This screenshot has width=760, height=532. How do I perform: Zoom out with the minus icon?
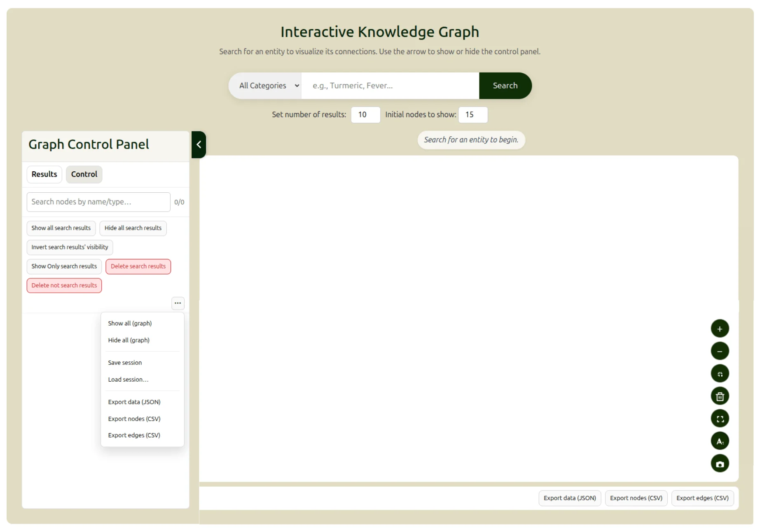[x=720, y=351]
